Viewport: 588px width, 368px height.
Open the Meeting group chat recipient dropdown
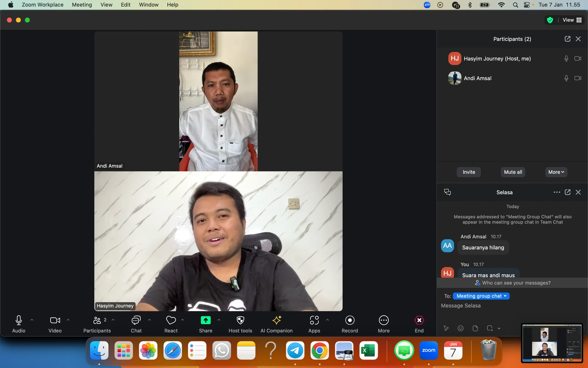(481, 296)
